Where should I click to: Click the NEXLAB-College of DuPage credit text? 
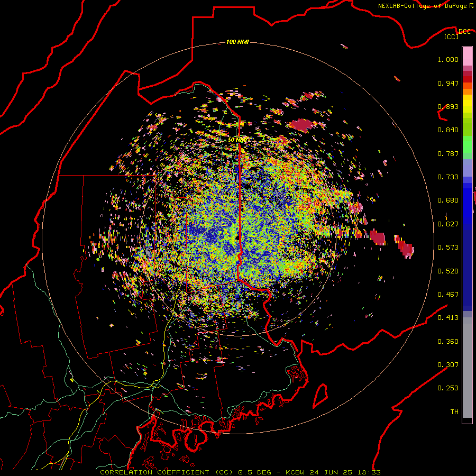425,6
